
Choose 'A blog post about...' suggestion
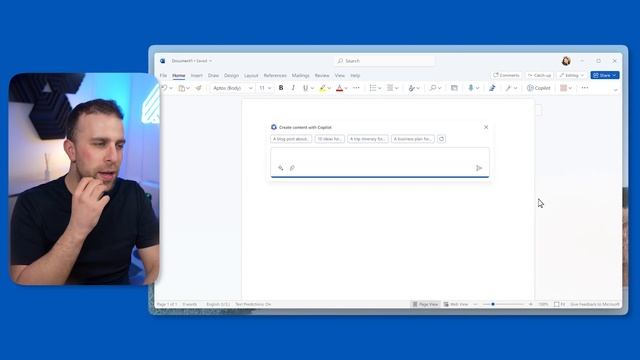pyautogui.click(x=291, y=139)
